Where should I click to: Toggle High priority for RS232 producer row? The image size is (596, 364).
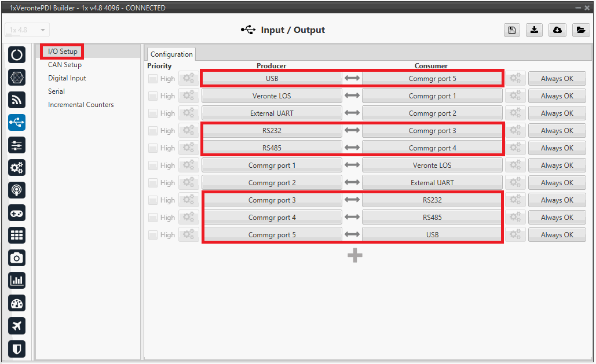coord(153,131)
